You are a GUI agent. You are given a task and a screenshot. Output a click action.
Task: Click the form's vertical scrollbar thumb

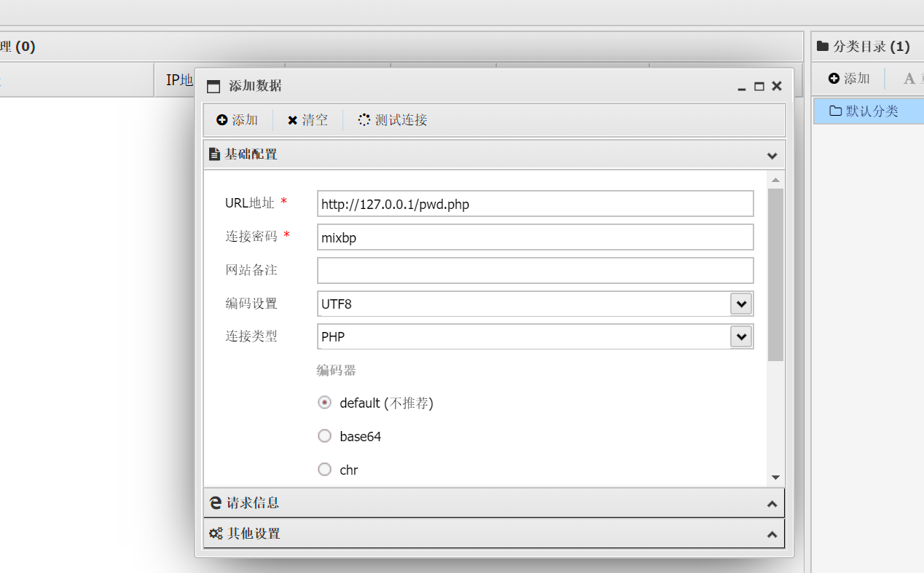(775, 274)
